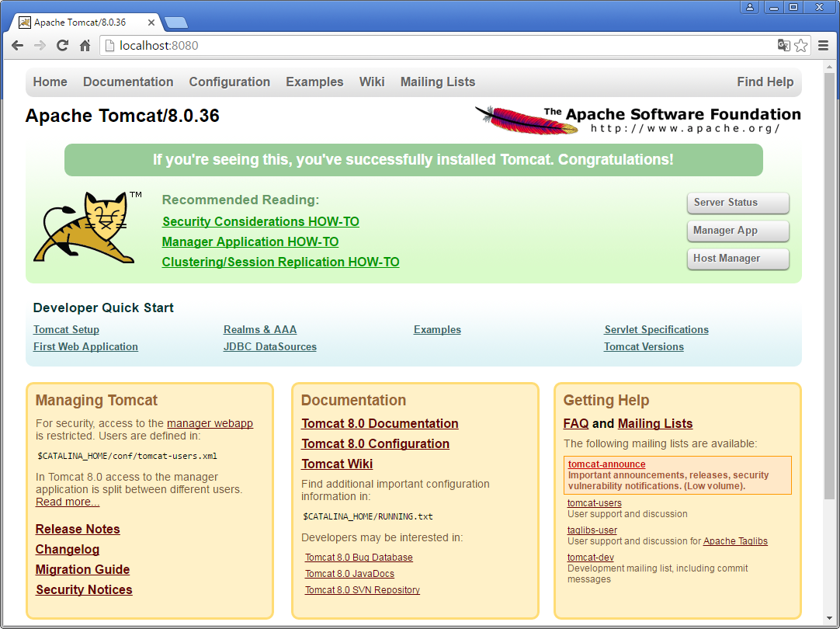Click the Chrome user profile icon

pyautogui.click(x=750, y=7)
